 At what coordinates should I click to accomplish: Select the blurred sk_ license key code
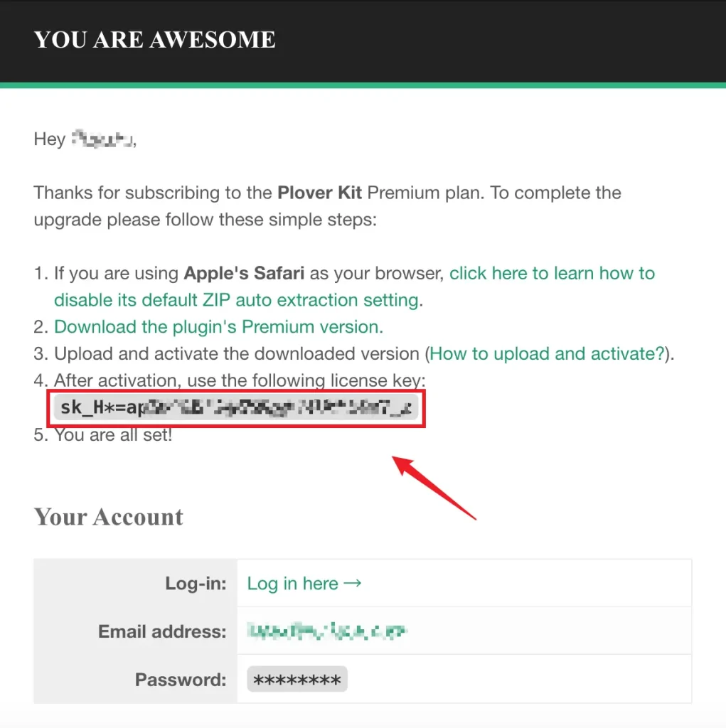point(235,409)
